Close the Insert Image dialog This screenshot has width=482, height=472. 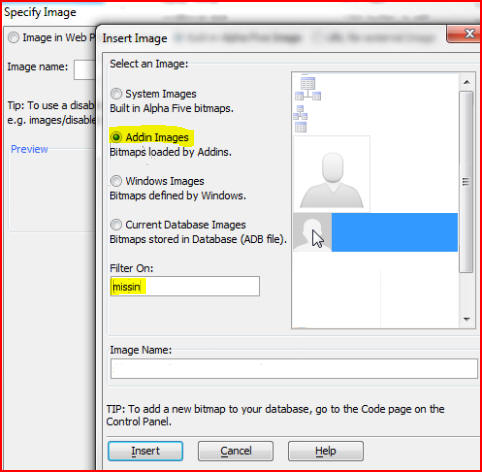tap(464, 34)
